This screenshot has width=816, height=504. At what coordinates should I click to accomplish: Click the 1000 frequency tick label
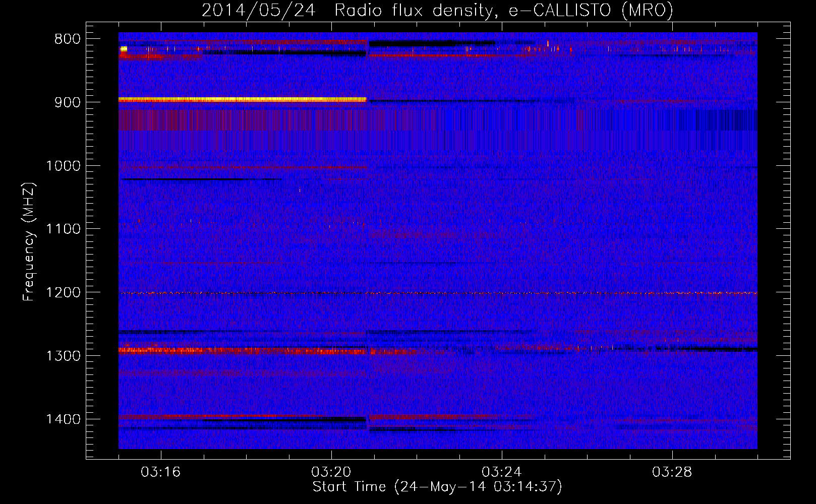63,166
